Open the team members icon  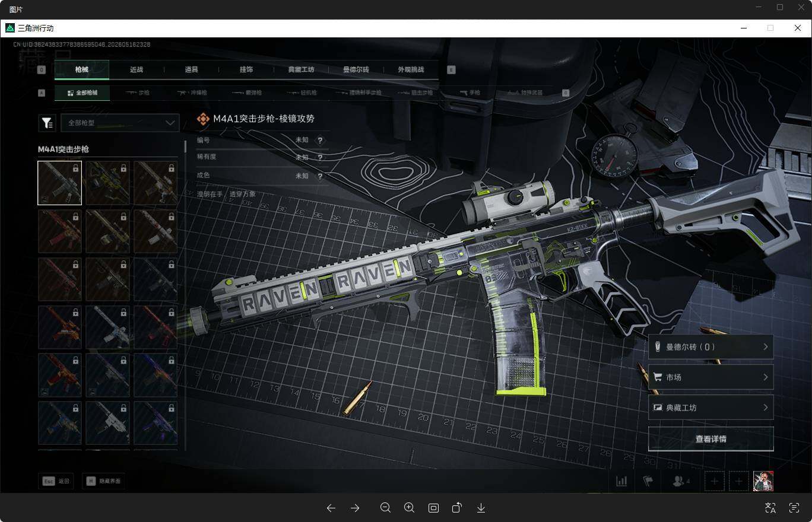click(x=681, y=481)
